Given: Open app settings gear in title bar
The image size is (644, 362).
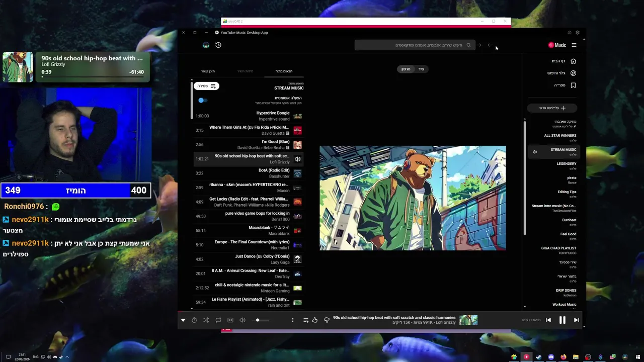Looking at the screenshot, I should (578, 33).
